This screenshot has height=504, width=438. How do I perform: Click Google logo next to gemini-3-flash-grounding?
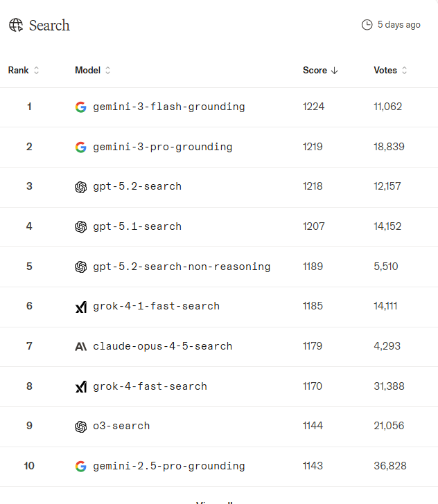coord(81,107)
